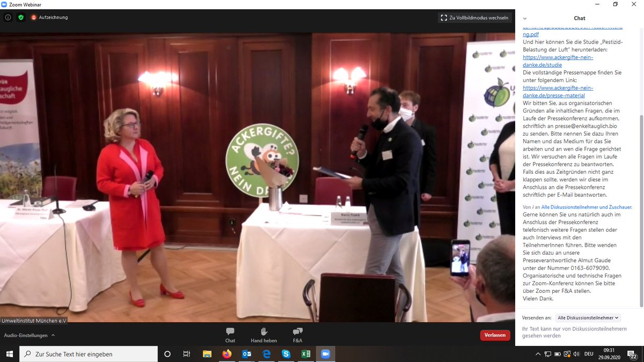Click the green encryption shield icon
The height and width of the screenshot is (362, 644).
pyautogui.click(x=21, y=17)
